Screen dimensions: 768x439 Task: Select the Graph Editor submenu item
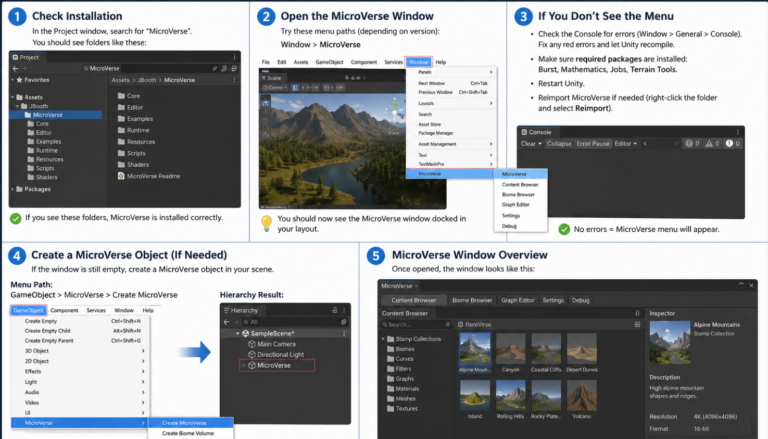515,205
